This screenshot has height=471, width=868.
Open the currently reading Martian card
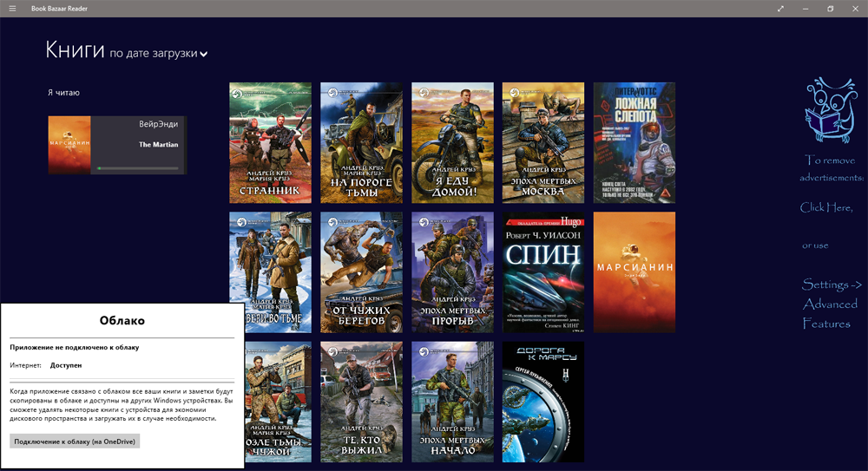(117, 145)
